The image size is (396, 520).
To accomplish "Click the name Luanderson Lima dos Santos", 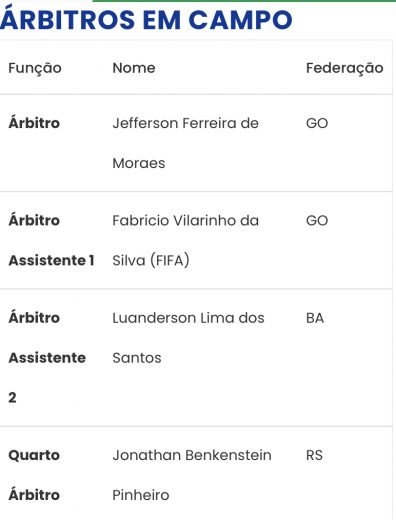I will coord(188,338).
